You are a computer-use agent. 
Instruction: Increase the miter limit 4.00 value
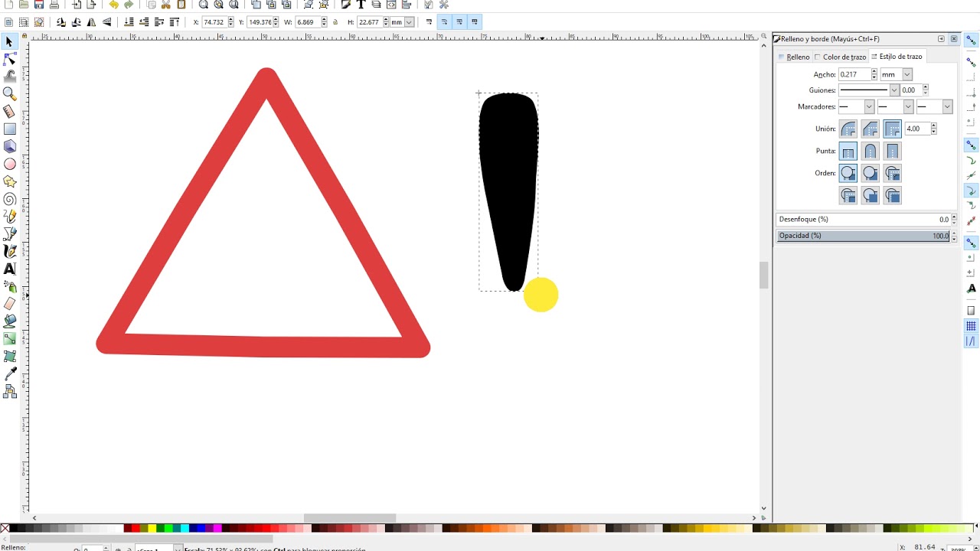[x=933, y=126]
